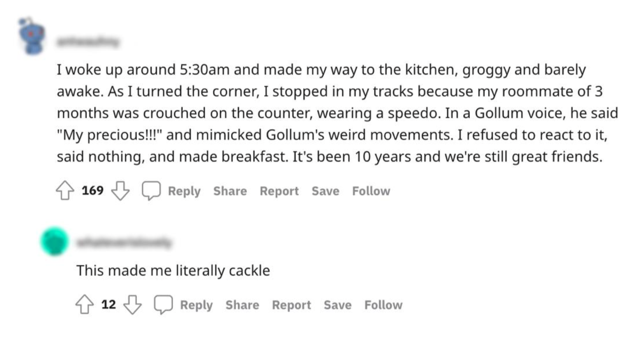Click the speech bubble icon on cackle reply
Screen dimensions: 644x342
click(x=163, y=304)
